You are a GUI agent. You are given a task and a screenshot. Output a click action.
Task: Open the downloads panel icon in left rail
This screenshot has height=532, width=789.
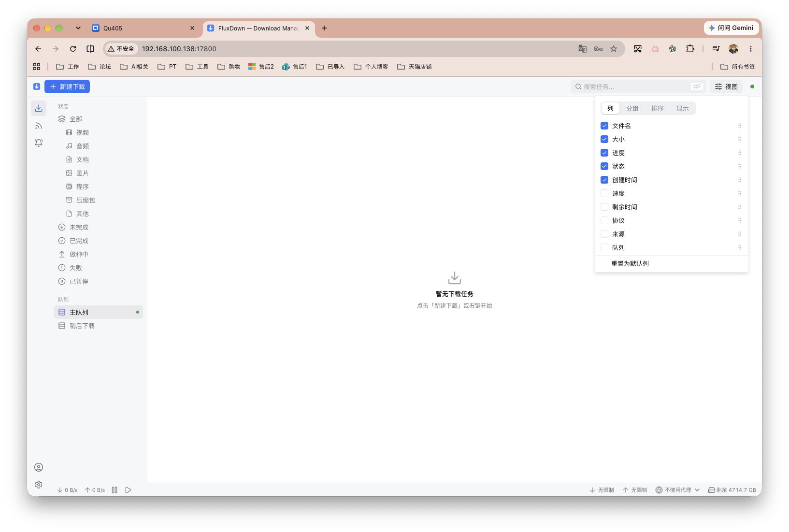pos(39,108)
